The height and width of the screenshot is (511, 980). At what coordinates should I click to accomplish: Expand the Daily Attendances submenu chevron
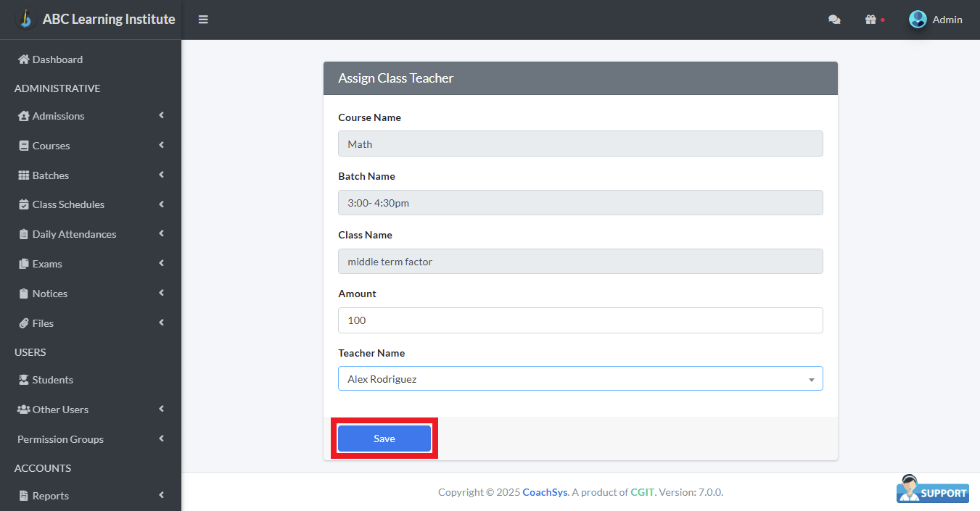[161, 233]
